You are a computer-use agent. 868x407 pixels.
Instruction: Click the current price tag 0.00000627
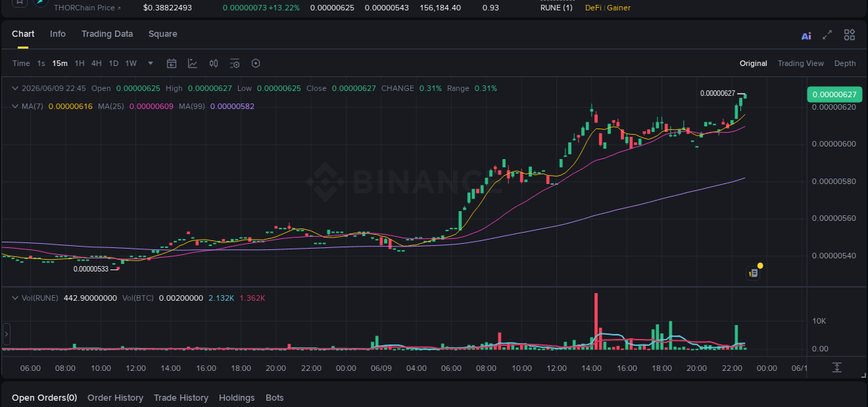(x=834, y=94)
